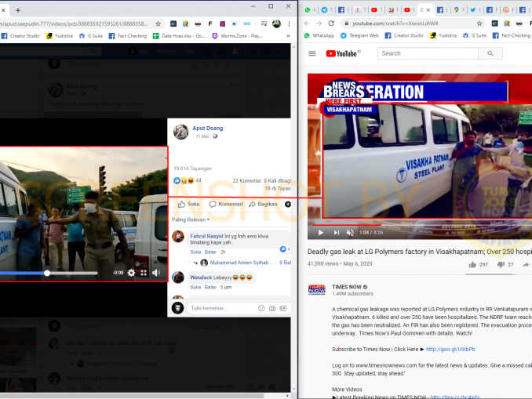Share the post using Bagikan

point(263,204)
